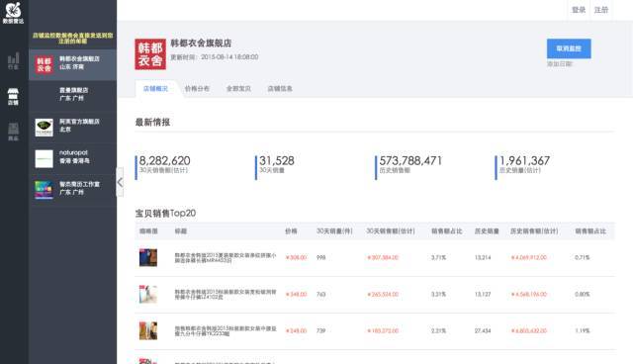Screen dimensions: 633x364
Task: Click the large 韩都衣舍 logo in the header
Action: (x=150, y=54)
